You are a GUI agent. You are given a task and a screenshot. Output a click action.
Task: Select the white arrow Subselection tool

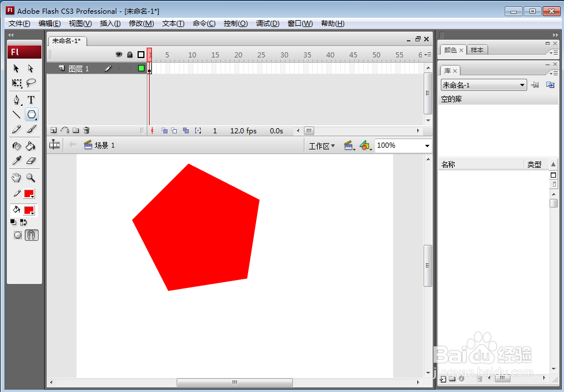(31, 68)
